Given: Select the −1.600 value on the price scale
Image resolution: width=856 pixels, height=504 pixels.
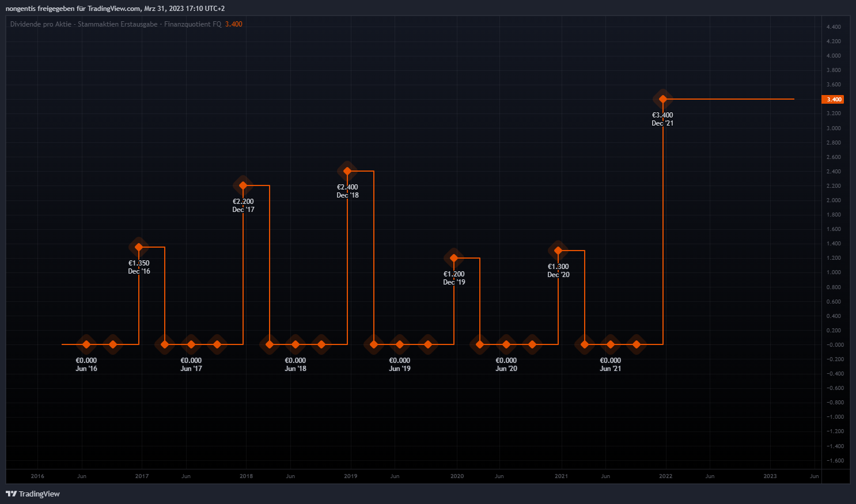Looking at the screenshot, I should 835,460.
